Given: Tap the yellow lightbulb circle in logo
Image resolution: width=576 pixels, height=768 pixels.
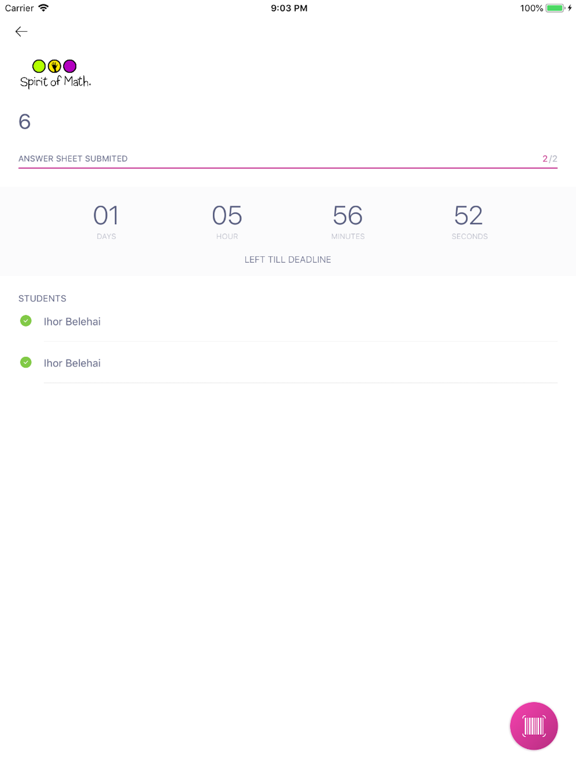Looking at the screenshot, I should 54,66.
